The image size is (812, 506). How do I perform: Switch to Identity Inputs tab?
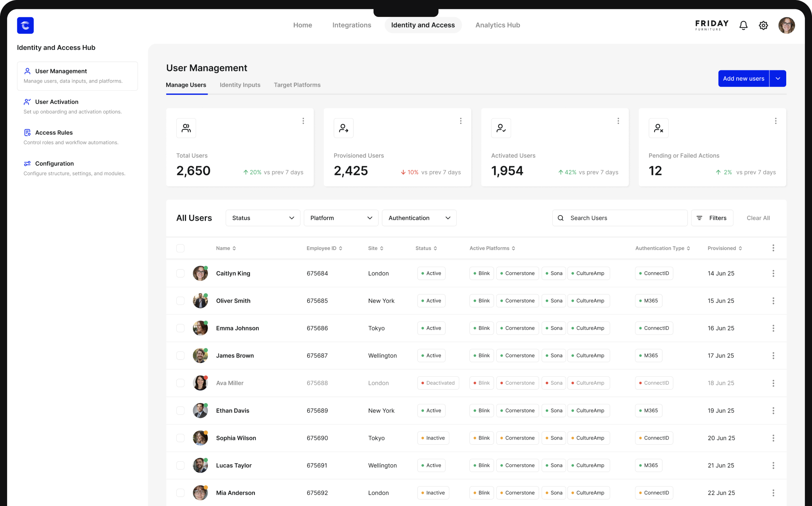240,85
